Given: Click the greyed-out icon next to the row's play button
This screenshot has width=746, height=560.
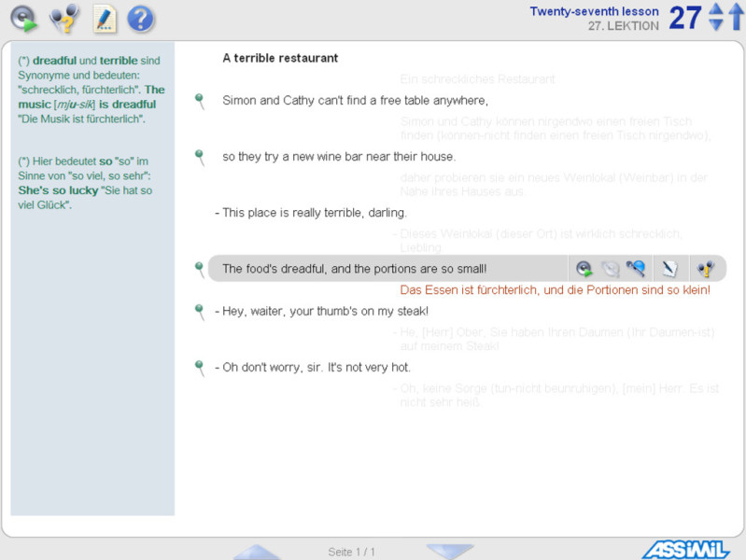Looking at the screenshot, I should click(610, 269).
